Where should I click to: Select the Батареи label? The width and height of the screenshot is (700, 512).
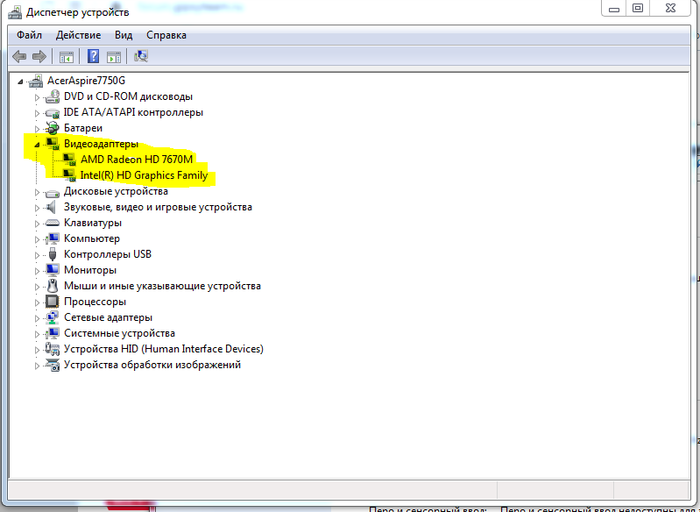(83, 128)
